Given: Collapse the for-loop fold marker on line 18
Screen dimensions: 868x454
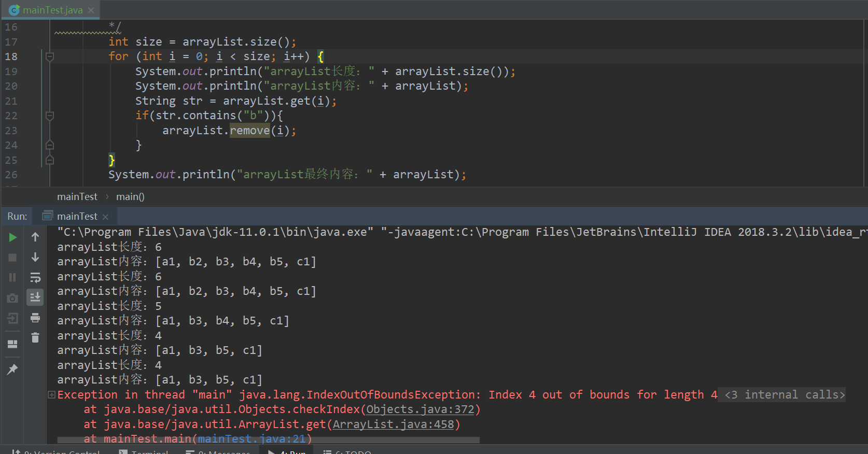Looking at the screenshot, I should pos(50,56).
